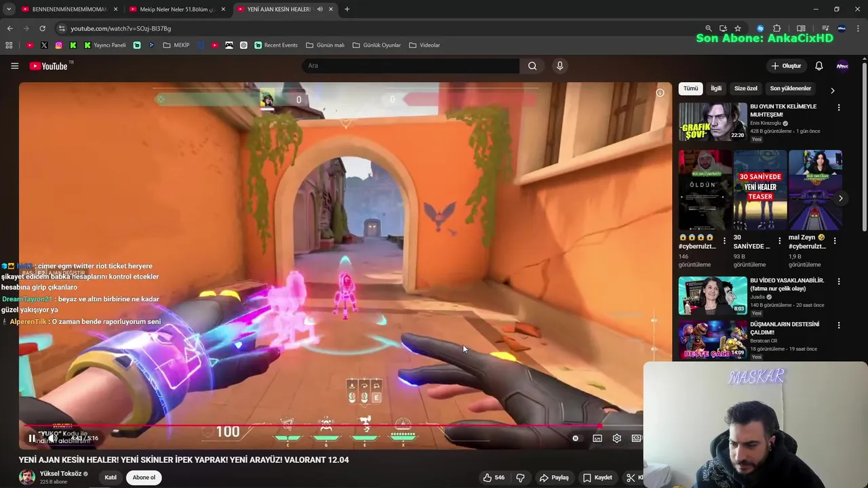Go back in browser history
The width and height of the screenshot is (868, 488).
9,28
